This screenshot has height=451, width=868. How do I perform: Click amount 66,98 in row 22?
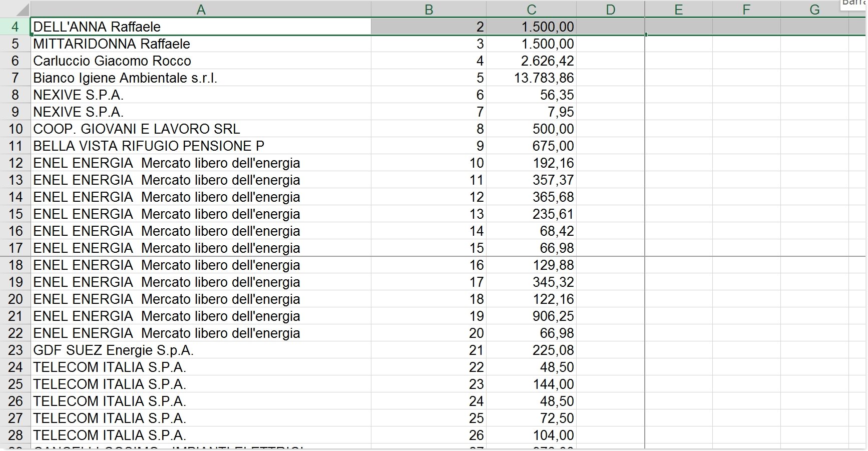point(531,333)
